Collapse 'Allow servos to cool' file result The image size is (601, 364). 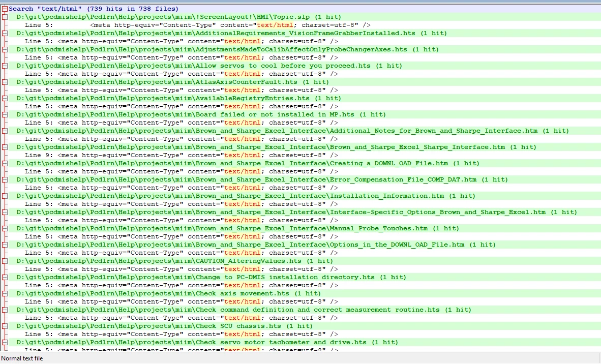tap(5, 66)
